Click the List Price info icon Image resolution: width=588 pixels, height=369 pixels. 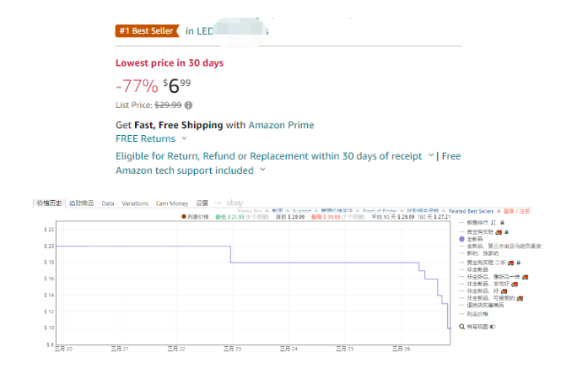[x=189, y=105]
